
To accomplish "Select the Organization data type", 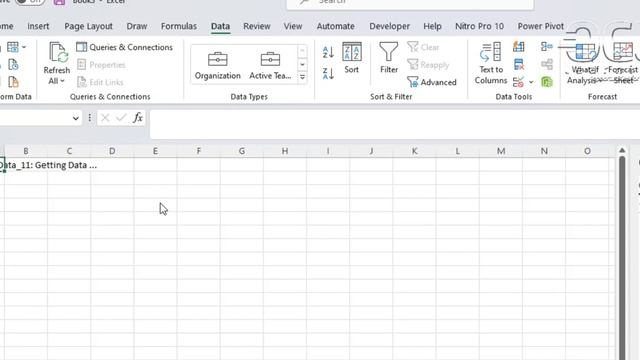I will (218, 64).
